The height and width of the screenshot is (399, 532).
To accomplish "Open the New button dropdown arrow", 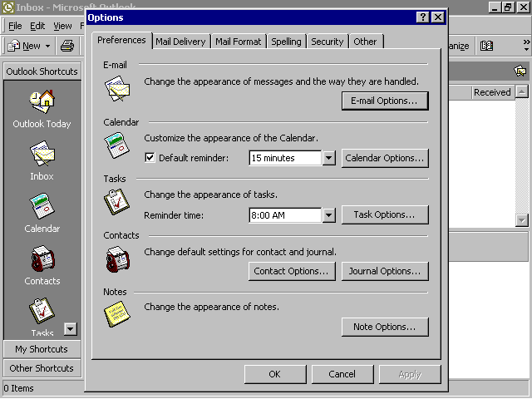I will pos(48,46).
